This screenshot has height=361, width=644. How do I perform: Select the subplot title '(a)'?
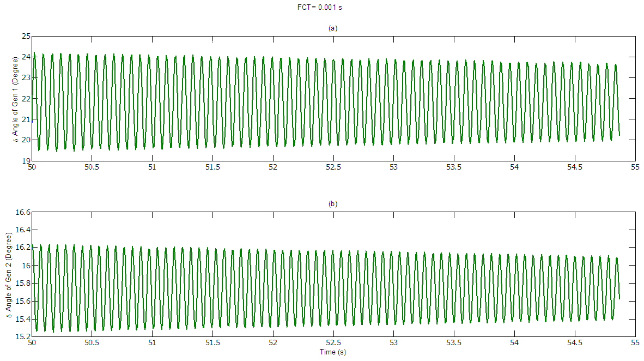(333, 28)
